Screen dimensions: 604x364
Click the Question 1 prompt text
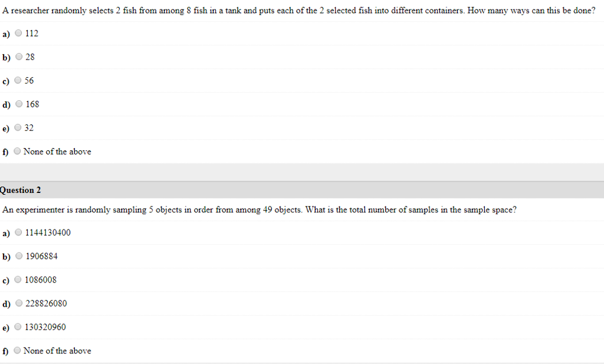tap(295, 10)
